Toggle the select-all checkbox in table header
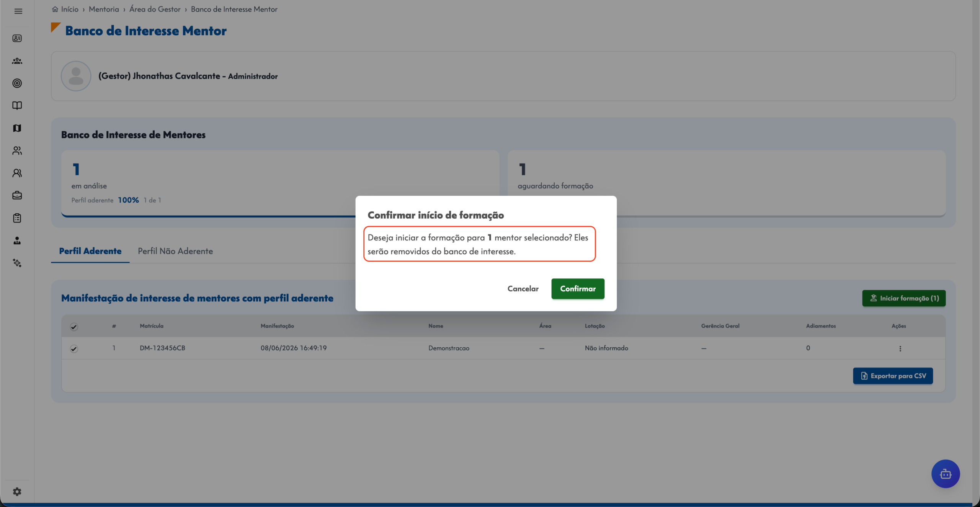This screenshot has height=507, width=980. (74, 327)
